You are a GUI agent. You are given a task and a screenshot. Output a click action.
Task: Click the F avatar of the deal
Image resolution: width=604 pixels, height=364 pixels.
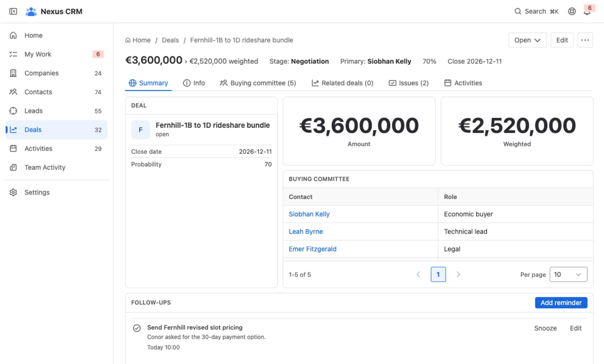click(x=140, y=130)
